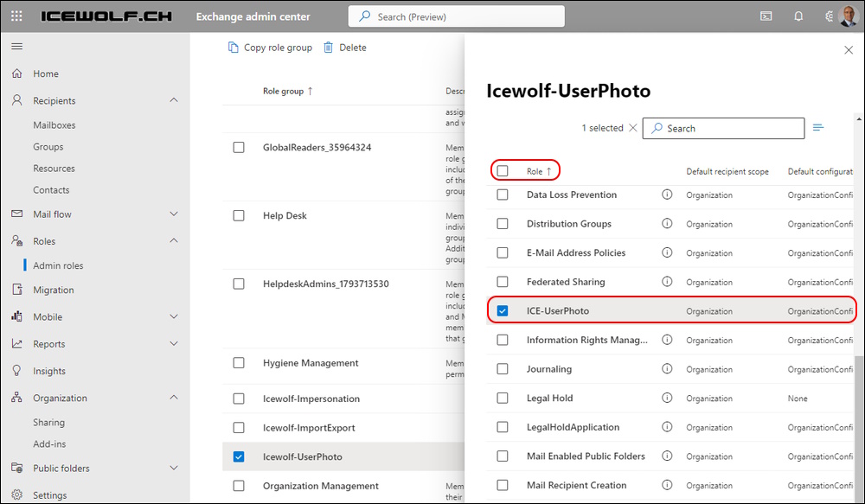
Task: Check the Legal Hold role checkbox
Action: (503, 399)
